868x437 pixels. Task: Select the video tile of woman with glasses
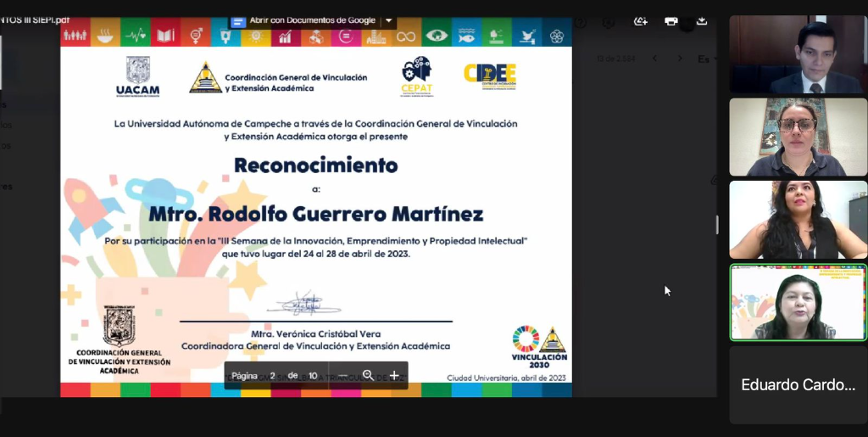[798, 137]
